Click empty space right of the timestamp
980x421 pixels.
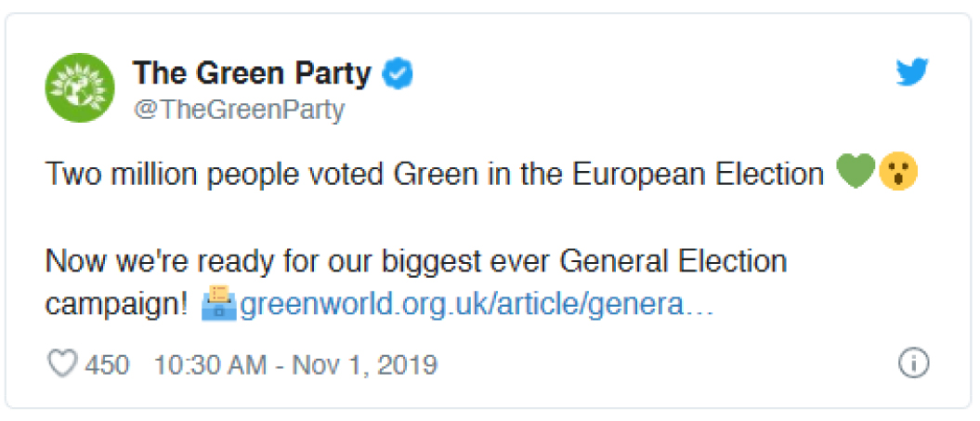pos(662,364)
